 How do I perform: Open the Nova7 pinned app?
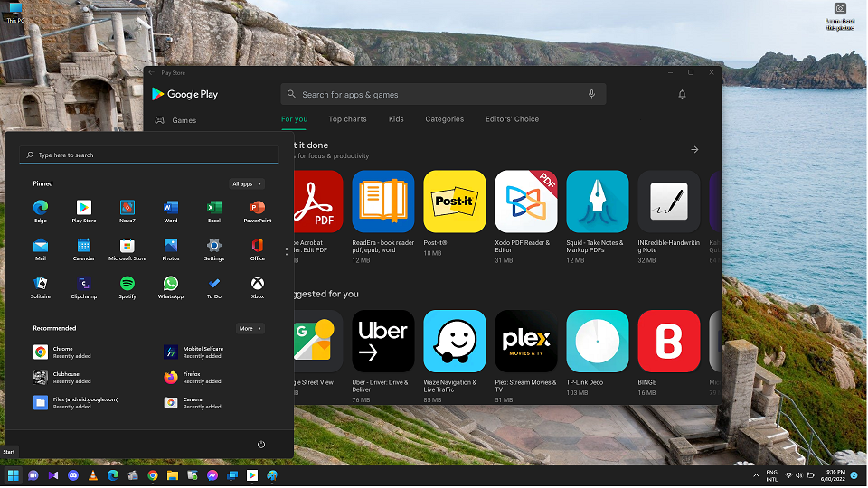127,211
